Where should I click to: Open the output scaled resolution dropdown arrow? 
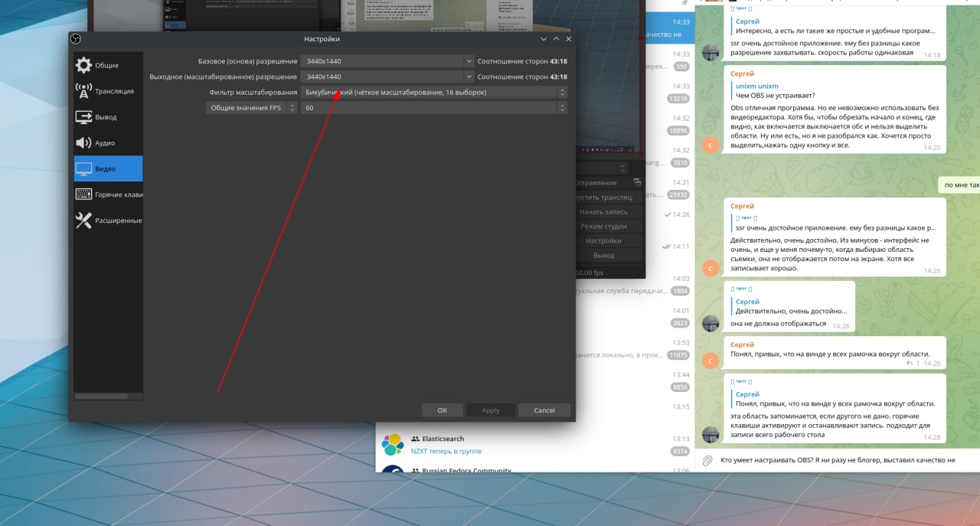point(469,77)
